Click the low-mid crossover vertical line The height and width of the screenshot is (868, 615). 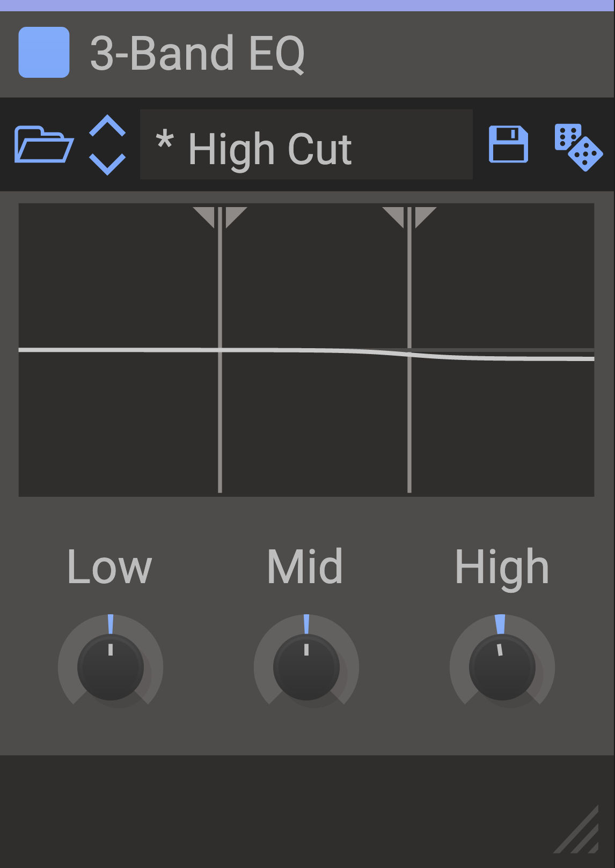point(220,418)
